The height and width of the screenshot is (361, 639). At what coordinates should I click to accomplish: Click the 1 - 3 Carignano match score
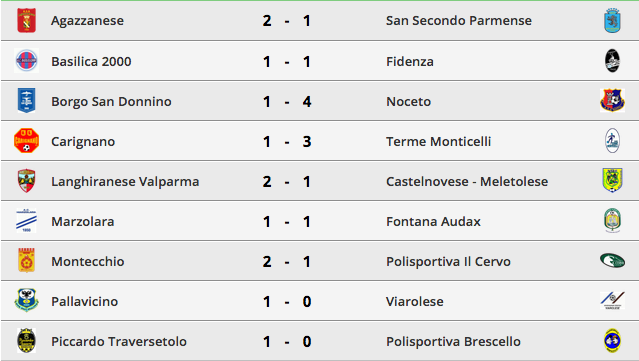pyautogui.click(x=287, y=141)
